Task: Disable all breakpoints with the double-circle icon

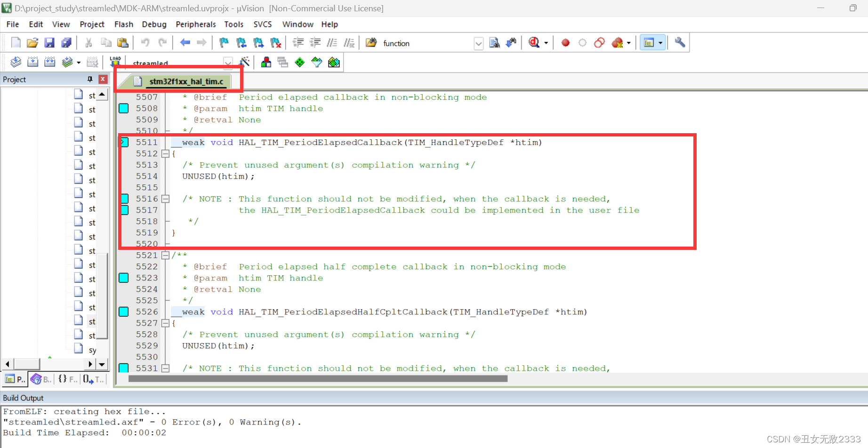Action: pyautogui.click(x=599, y=43)
